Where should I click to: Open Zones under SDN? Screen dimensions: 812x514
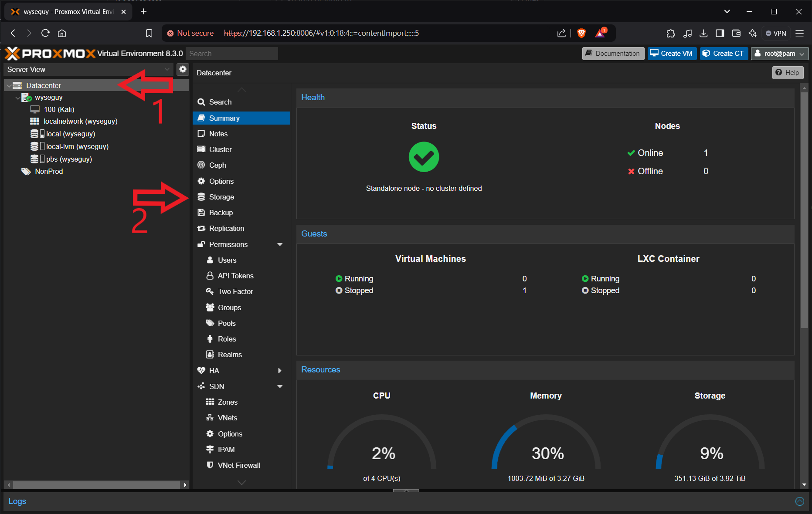(241, 402)
